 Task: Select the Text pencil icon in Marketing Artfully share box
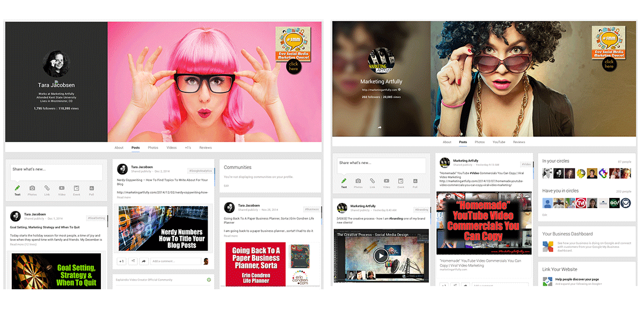point(344,181)
